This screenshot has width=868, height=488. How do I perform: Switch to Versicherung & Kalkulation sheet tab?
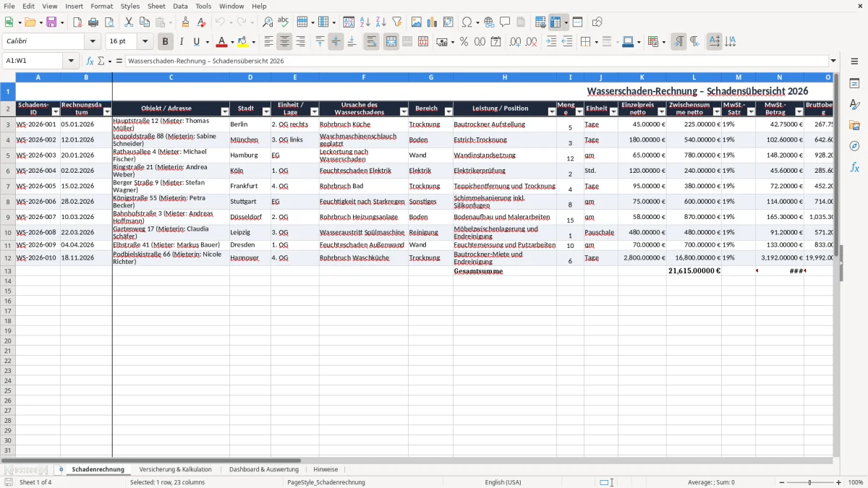pyautogui.click(x=175, y=469)
